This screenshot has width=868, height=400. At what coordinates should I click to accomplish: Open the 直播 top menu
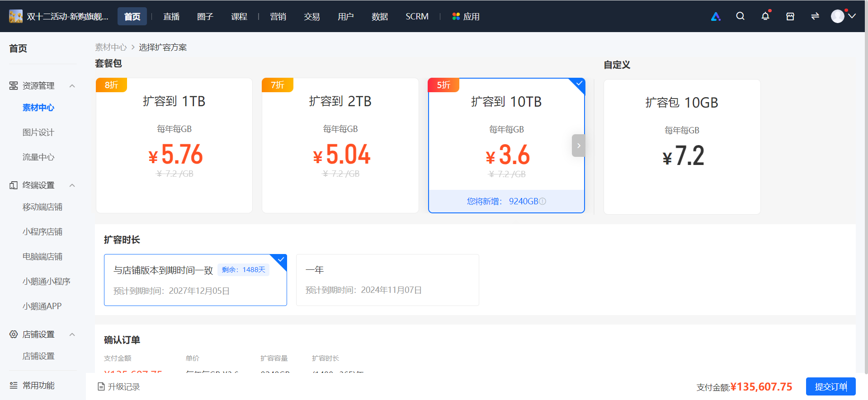pyautogui.click(x=171, y=17)
